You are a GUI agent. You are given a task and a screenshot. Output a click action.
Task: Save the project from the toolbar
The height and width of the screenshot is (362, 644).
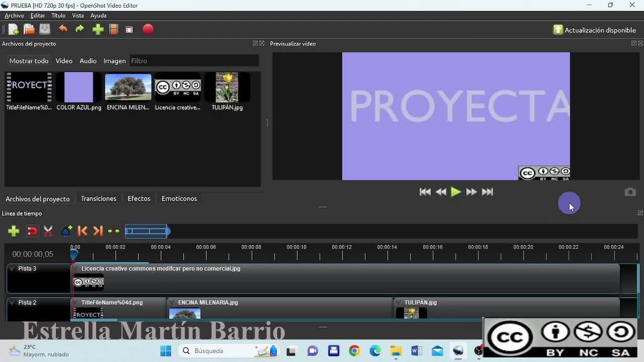click(45, 30)
